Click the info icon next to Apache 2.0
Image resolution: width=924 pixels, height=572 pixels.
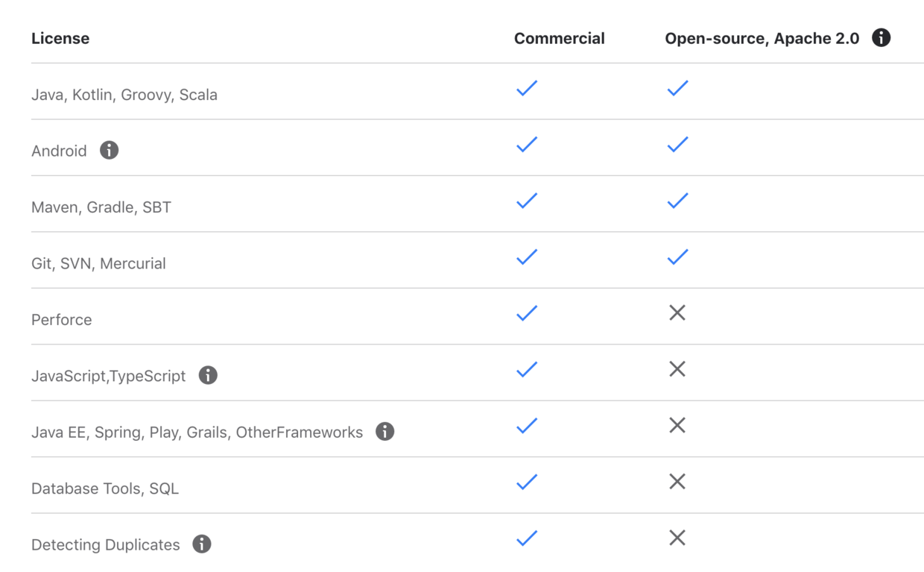click(881, 38)
